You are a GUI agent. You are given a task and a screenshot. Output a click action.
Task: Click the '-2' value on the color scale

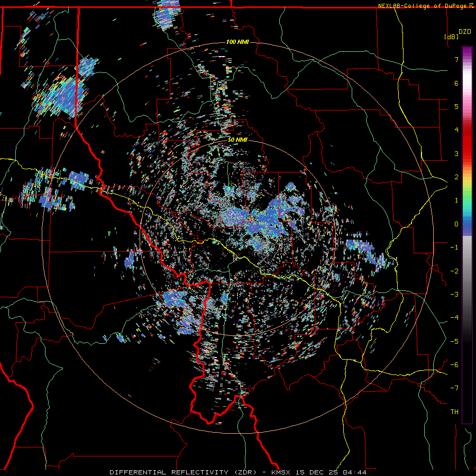pyautogui.click(x=454, y=271)
